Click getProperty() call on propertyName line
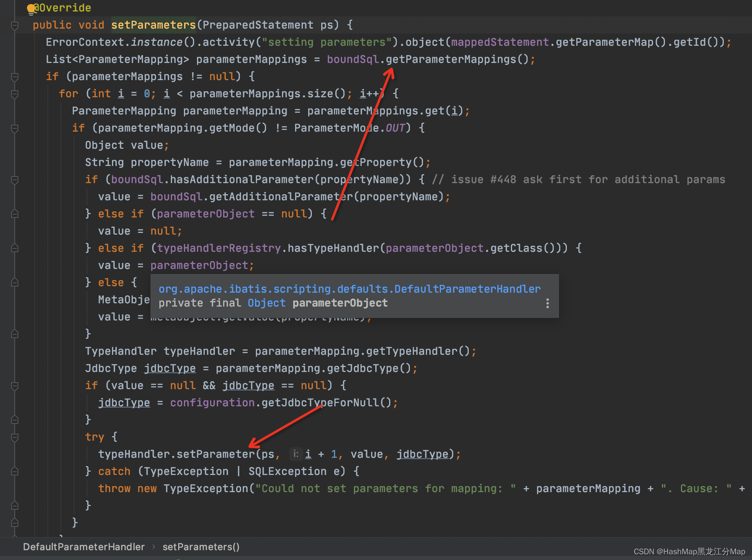752x560 pixels. (383, 162)
